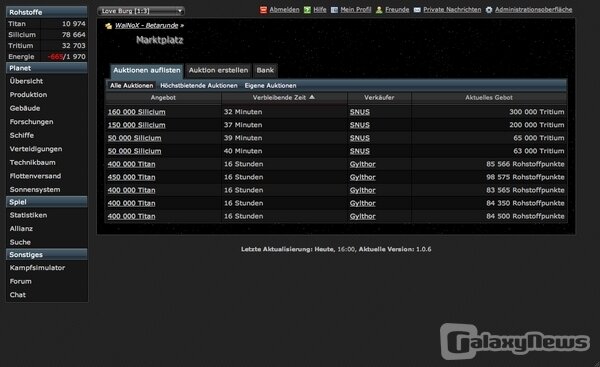Click the Freunde person icon

(379, 10)
